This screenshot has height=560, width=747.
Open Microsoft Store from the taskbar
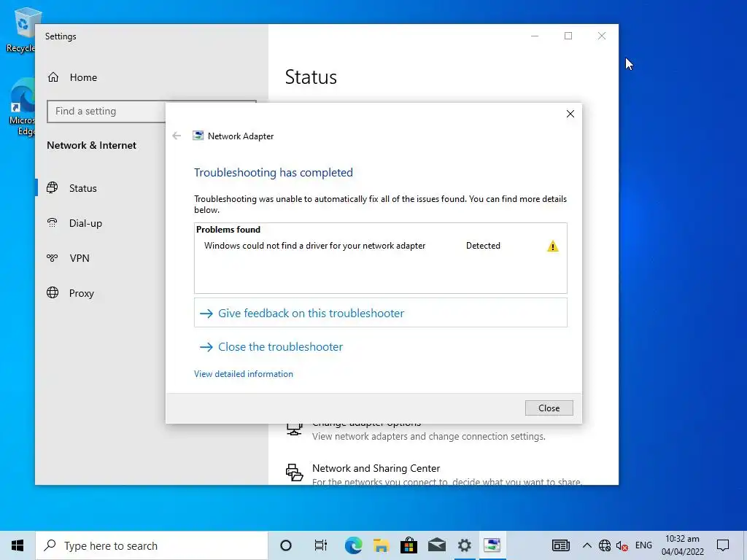[x=409, y=545]
